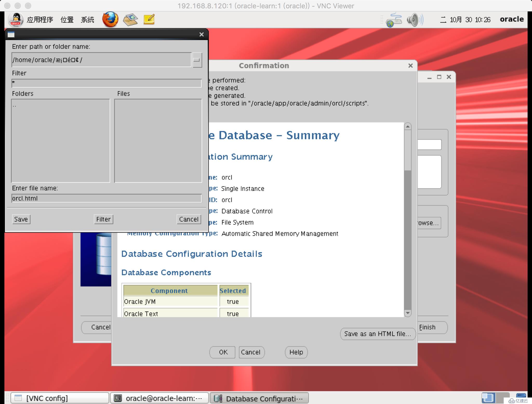The width and height of the screenshot is (532, 404).
Task: Click Cancel in the file save dialog
Action: pos(189,219)
